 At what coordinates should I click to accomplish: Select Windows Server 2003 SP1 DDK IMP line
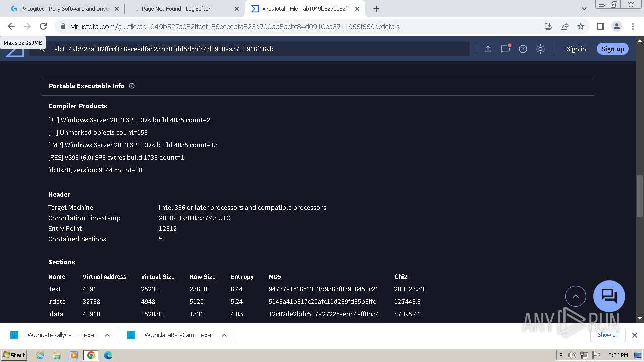(133, 145)
